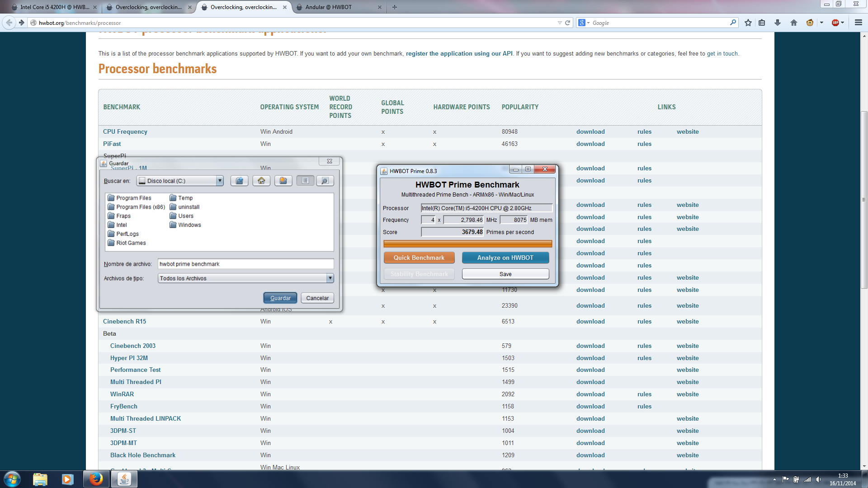This screenshot has width=868, height=488.
Task: Click website link for Black Hole Benchmark
Action: (688, 455)
